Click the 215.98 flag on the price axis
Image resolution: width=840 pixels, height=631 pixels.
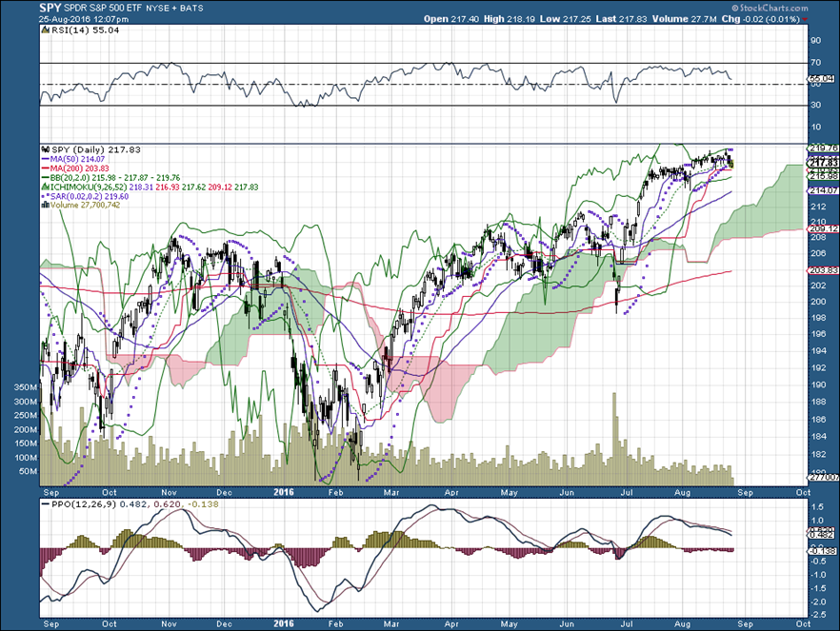823,177
